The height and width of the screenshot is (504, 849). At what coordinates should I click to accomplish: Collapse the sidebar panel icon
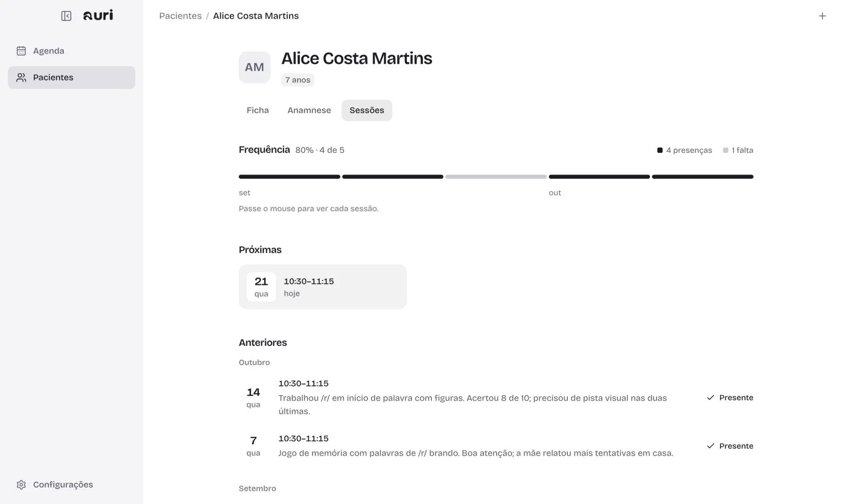(x=66, y=16)
